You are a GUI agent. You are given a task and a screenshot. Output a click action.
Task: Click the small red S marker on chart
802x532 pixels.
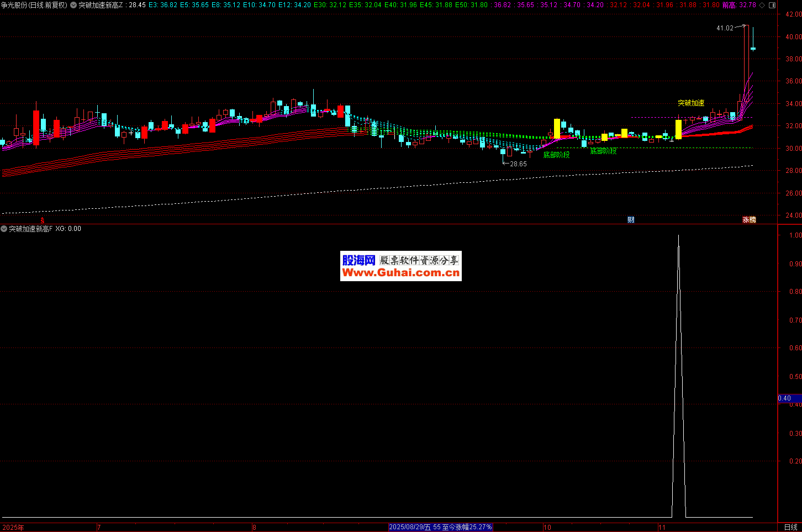42,220
